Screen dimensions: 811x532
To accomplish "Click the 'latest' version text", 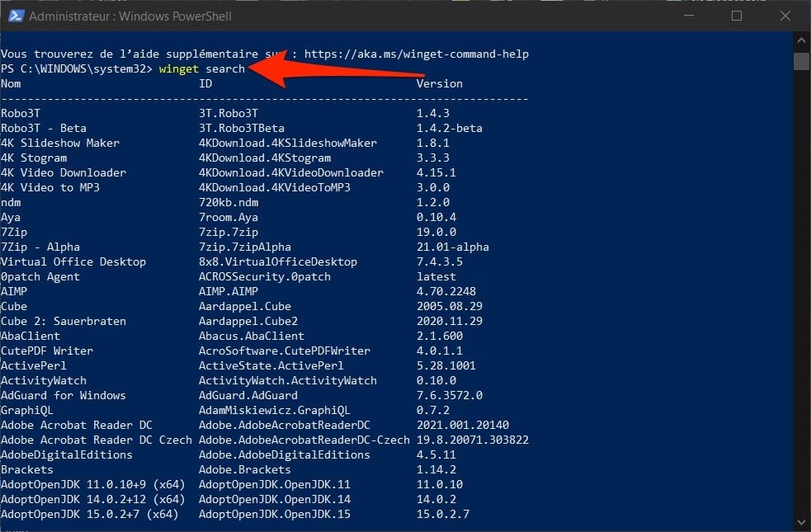I will coord(436,276).
